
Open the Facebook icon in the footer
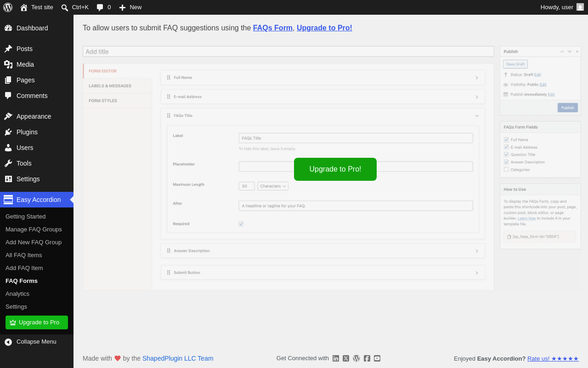tap(367, 358)
